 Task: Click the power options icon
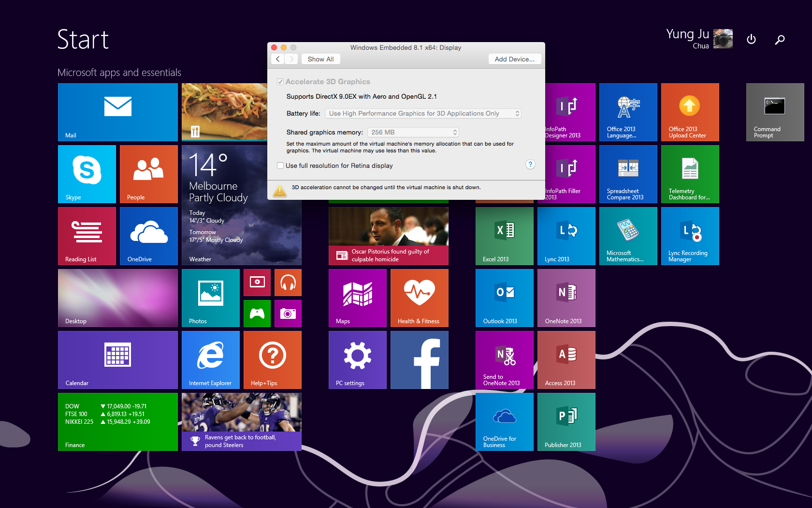pyautogui.click(x=751, y=39)
